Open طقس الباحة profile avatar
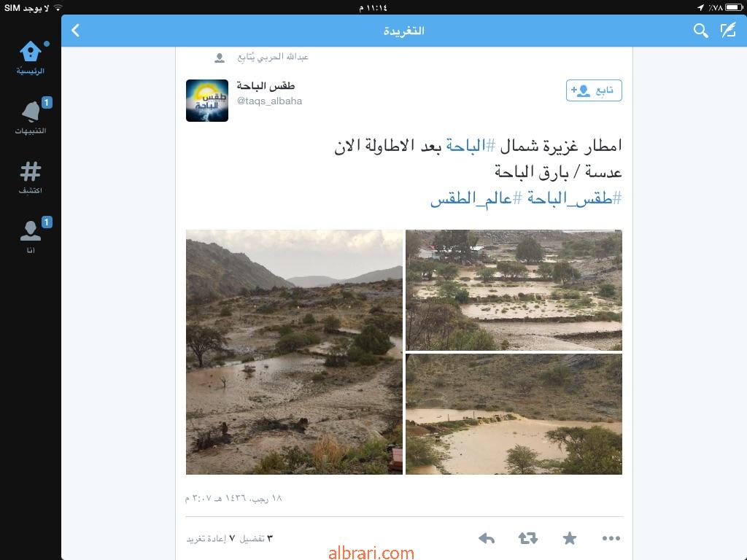The width and height of the screenshot is (747, 560). (207, 101)
